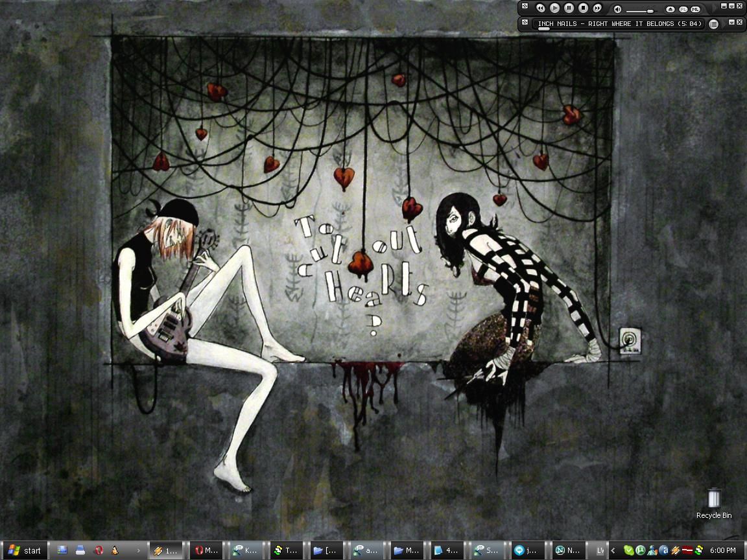Toggle the PL playlist editor button
The width and height of the screenshot is (747, 560).
(x=683, y=10)
